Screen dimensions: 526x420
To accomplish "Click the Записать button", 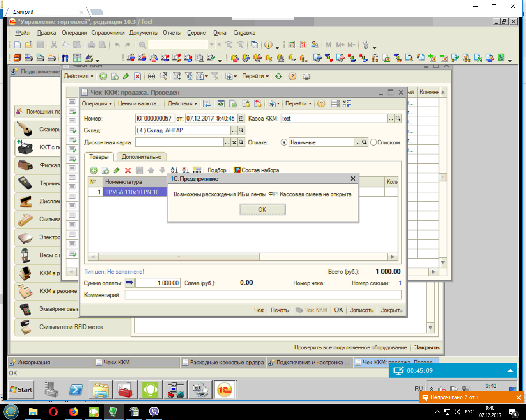I will click(x=361, y=310).
